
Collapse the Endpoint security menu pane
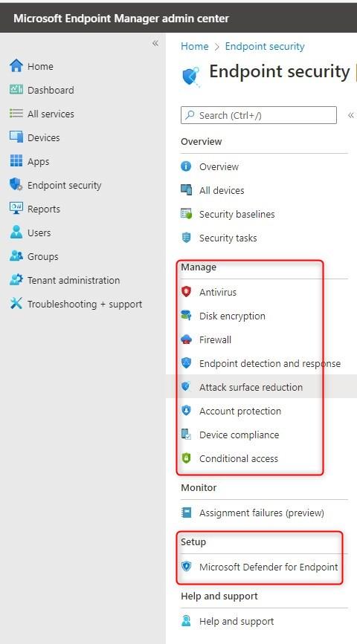[351, 115]
